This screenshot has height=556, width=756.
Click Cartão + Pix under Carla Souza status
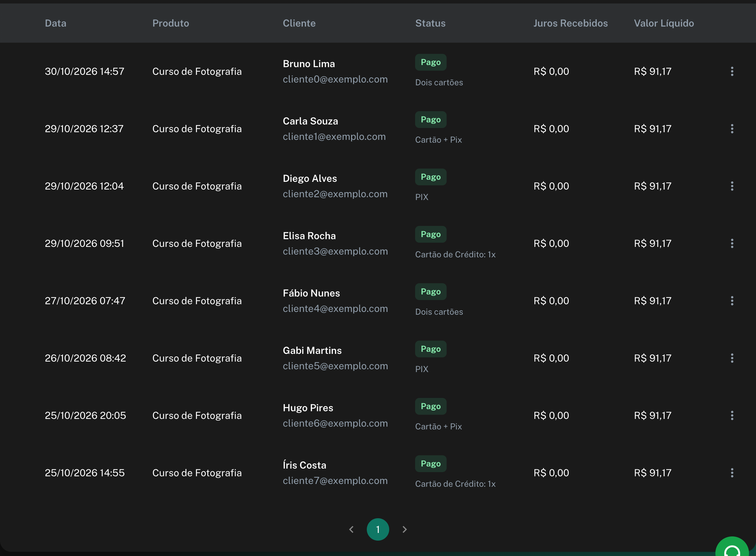439,140
